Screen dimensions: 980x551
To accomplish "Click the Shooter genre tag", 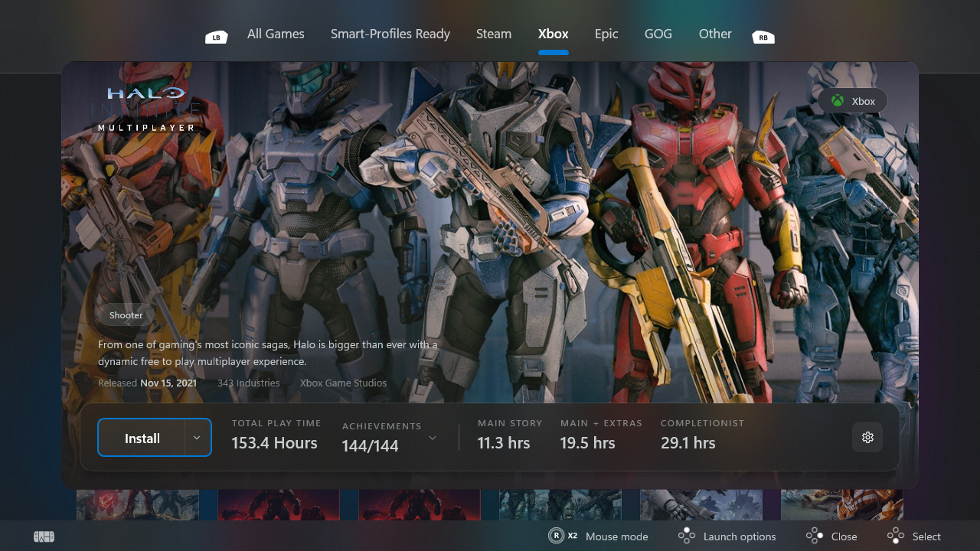I will [x=126, y=315].
